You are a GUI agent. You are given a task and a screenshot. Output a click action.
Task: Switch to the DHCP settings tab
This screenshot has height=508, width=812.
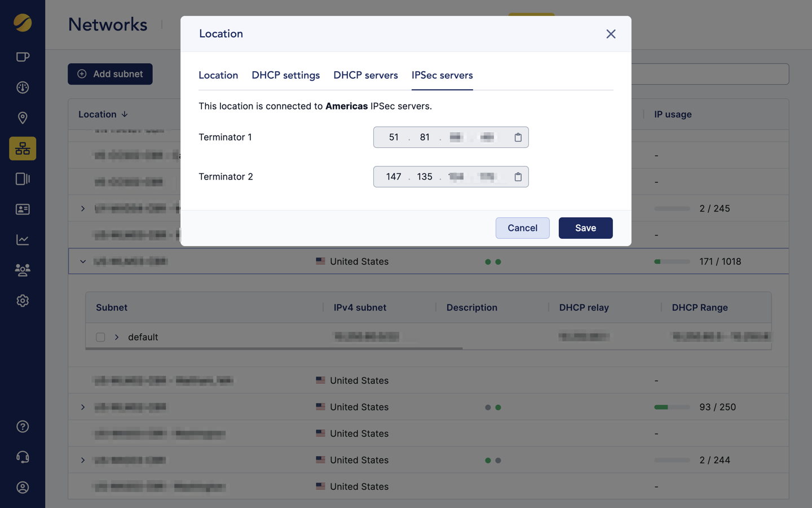(x=285, y=75)
